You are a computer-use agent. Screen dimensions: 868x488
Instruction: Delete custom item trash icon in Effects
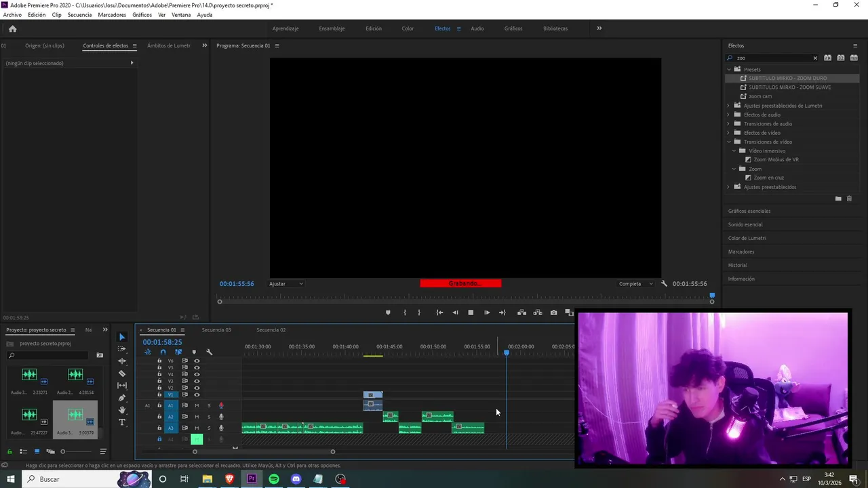tap(849, 199)
